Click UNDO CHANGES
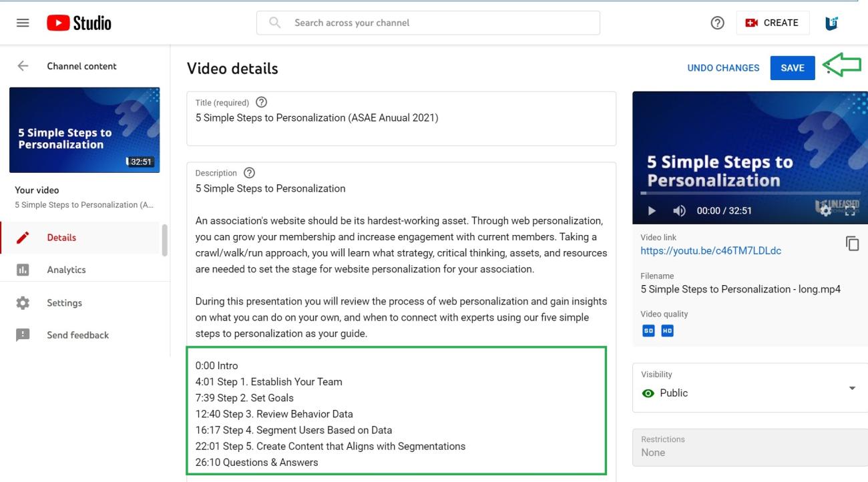This screenshot has height=482, width=868. tap(723, 68)
